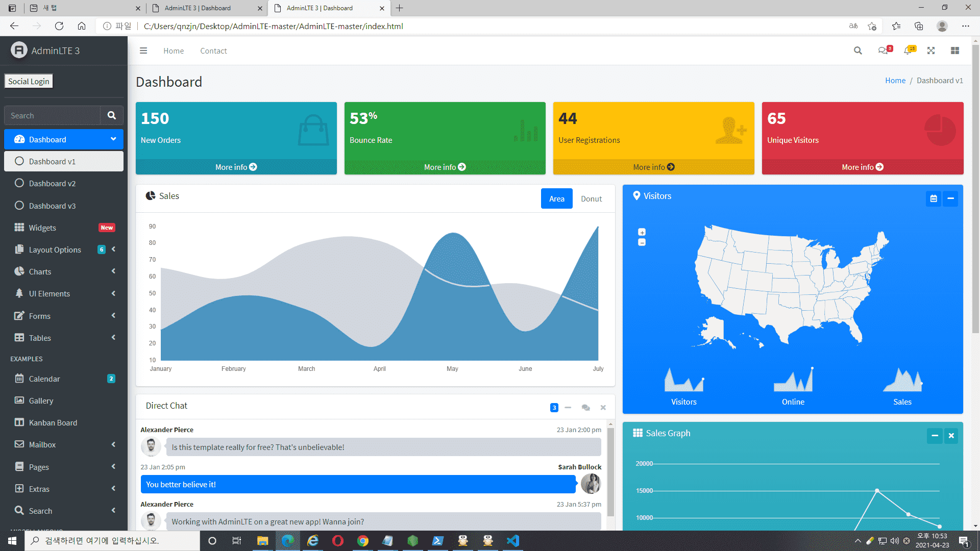This screenshot has width=980, height=551.
Task: Open the Visitors card calendar icon
Action: pyautogui.click(x=934, y=198)
